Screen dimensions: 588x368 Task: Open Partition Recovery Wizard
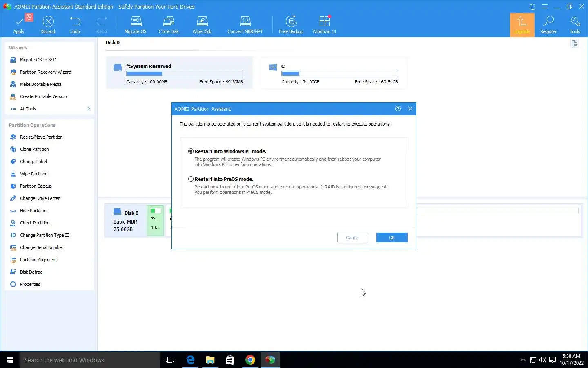(45, 72)
